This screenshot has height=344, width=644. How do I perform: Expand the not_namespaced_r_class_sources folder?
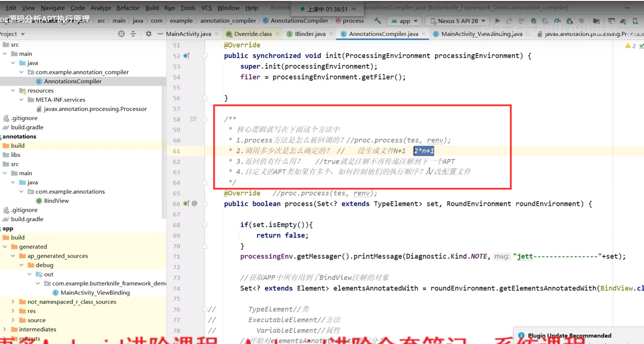pos(13,302)
